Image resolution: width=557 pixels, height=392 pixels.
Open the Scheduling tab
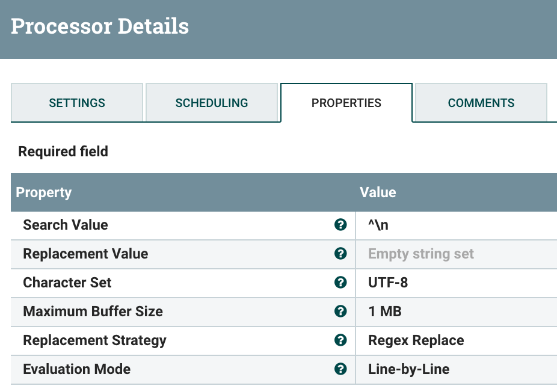pos(212,103)
